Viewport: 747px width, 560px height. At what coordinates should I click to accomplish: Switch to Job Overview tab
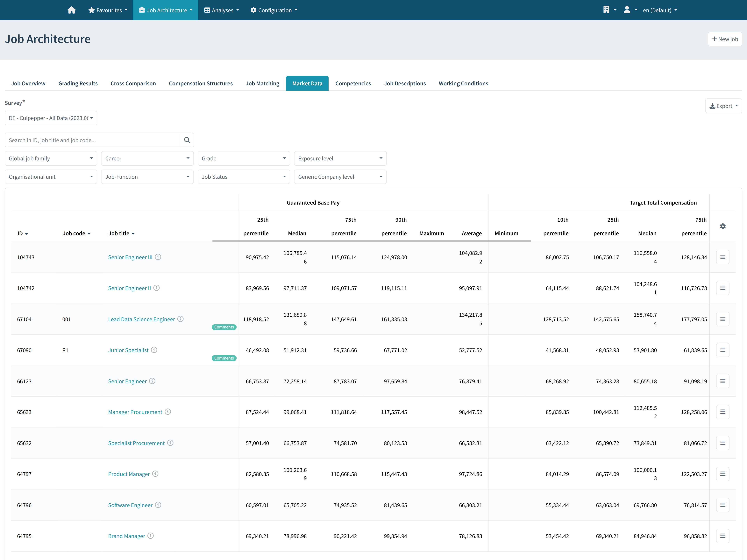28,83
